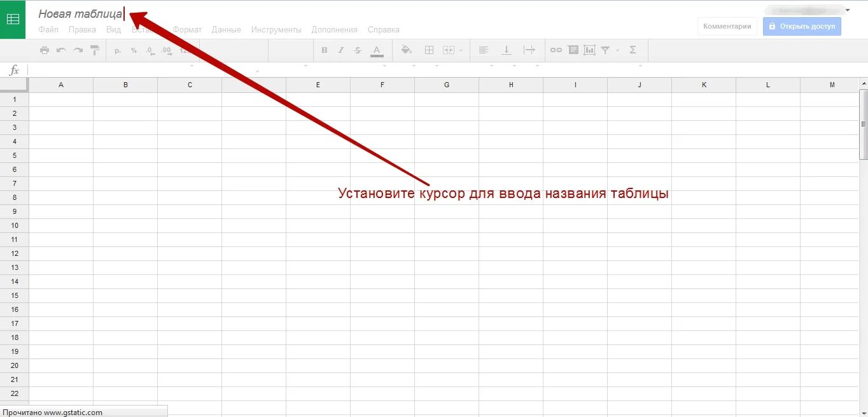Open horizontal align options
868x417 pixels.
click(484, 50)
